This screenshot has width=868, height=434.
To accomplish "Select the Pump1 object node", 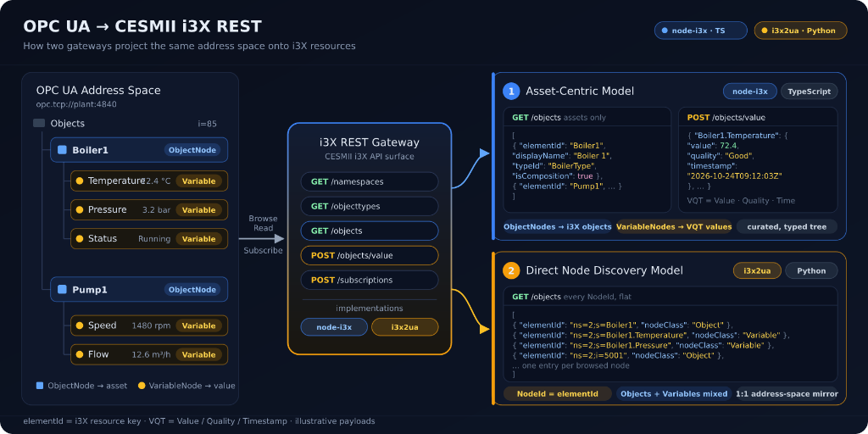I will pos(139,290).
